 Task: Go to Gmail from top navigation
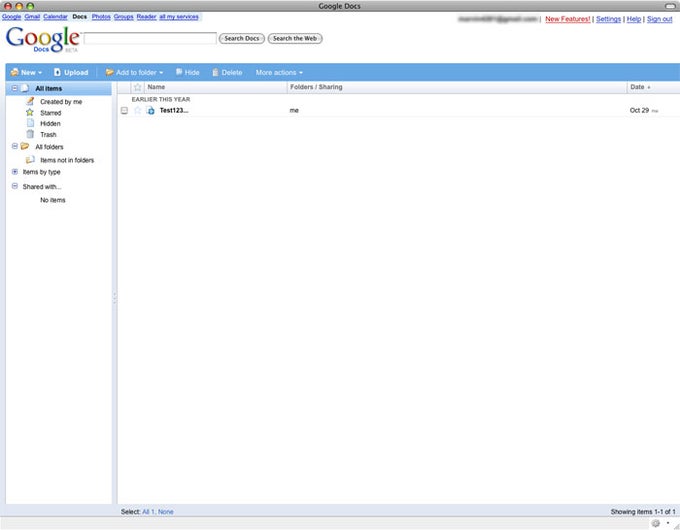[x=32, y=16]
